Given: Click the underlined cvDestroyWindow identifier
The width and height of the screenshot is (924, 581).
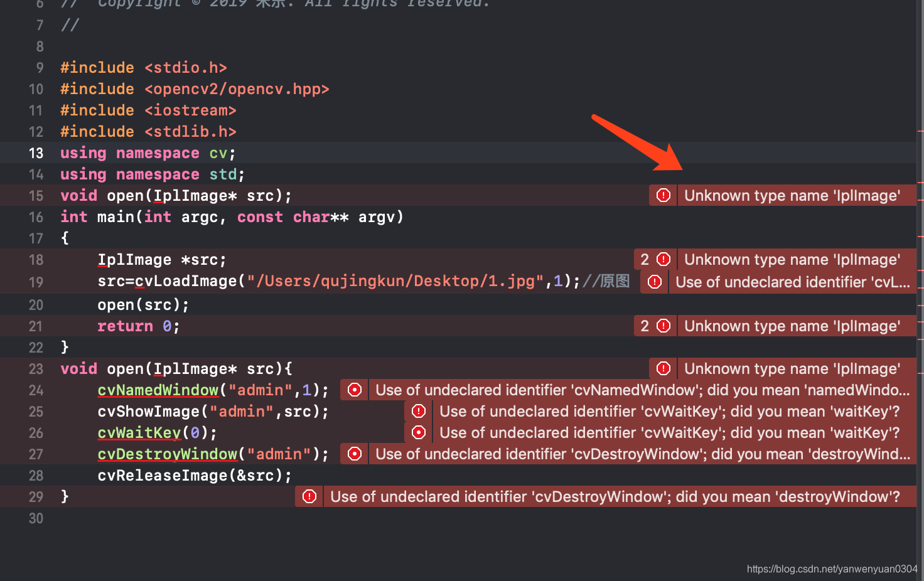Looking at the screenshot, I should (168, 454).
